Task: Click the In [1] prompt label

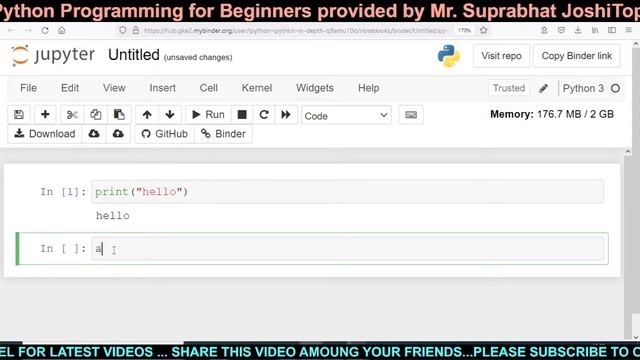Action: point(63,192)
